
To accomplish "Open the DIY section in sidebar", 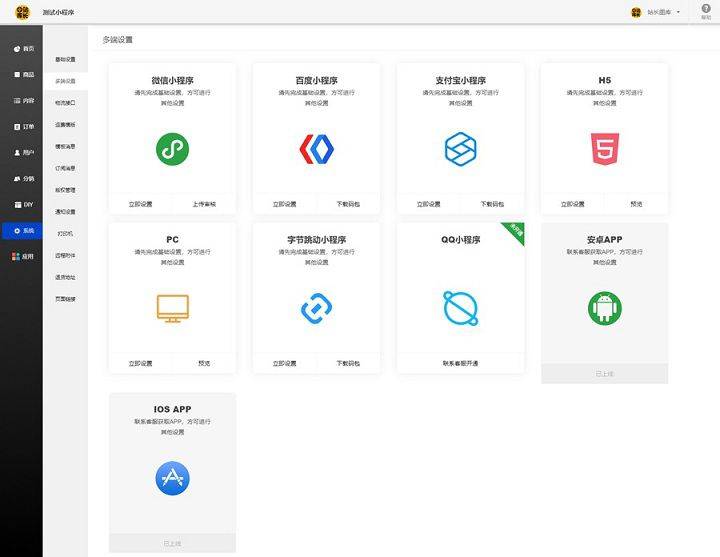I will [23, 205].
